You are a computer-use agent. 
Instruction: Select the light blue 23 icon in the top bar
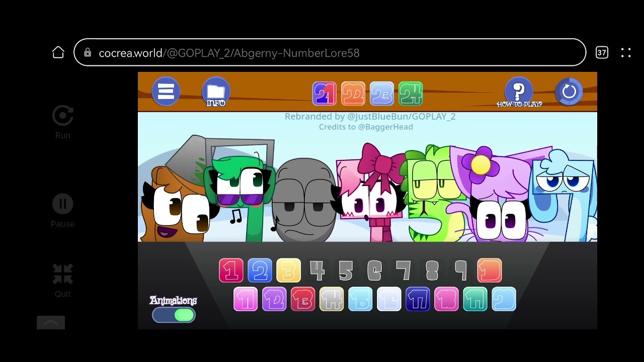(x=382, y=94)
